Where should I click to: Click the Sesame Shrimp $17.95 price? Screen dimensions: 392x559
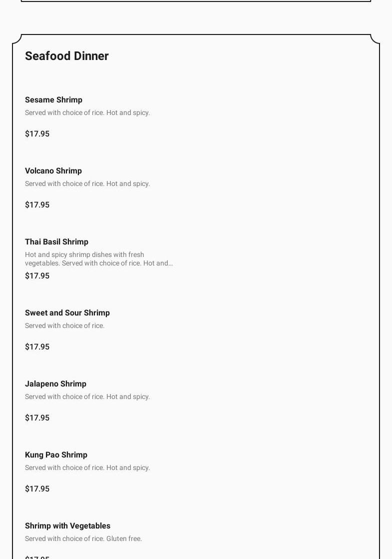(37, 134)
